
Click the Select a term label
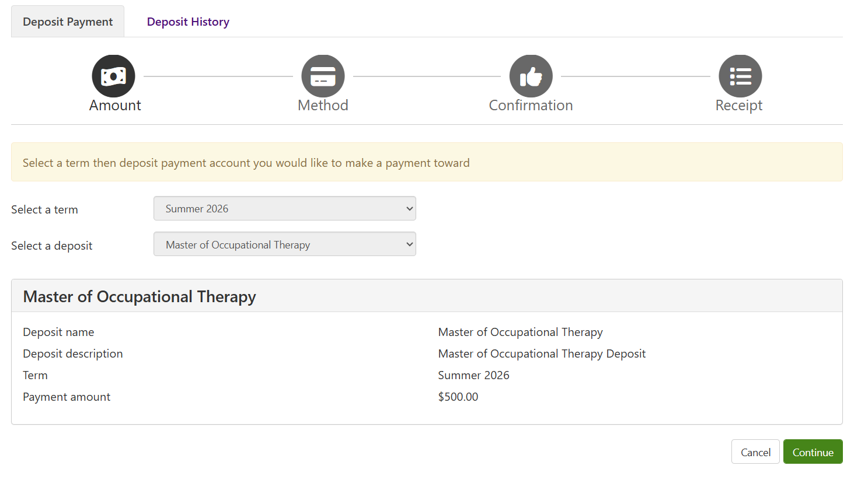pyautogui.click(x=44, y=210)
